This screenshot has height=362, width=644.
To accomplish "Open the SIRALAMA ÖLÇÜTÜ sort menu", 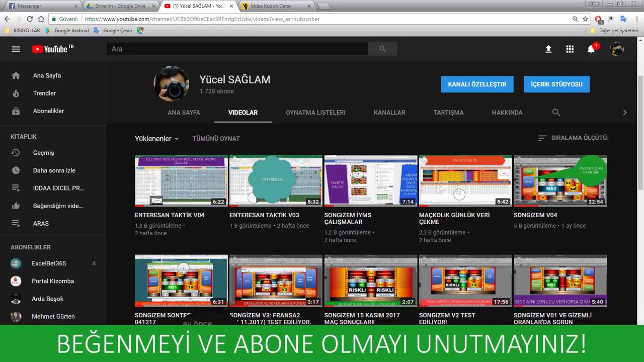I will click(x=573, y=138).
